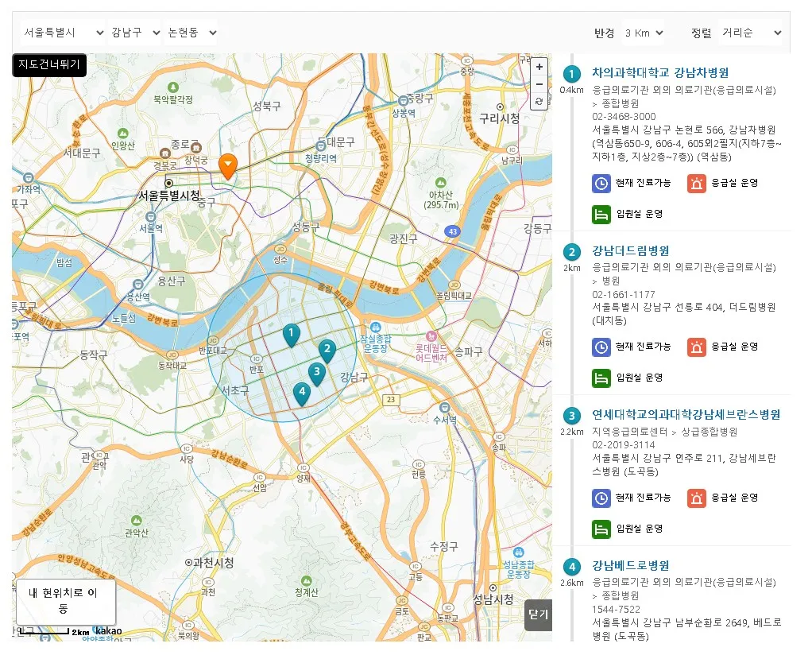Open 연세대학교의과대학강남세브란스병원 link
Viewport: 812px width, 659px height.
tap(686, 414)
